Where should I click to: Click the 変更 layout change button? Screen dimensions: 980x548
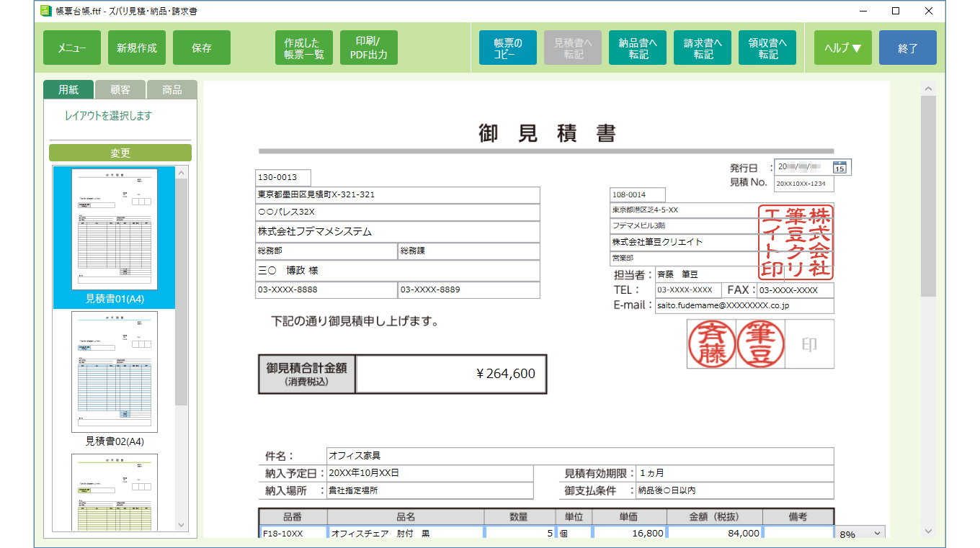[x=120, y=152]
